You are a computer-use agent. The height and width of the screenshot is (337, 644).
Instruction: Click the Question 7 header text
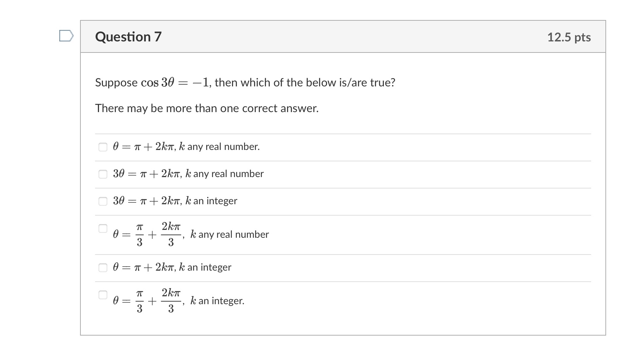click(128, 36)
